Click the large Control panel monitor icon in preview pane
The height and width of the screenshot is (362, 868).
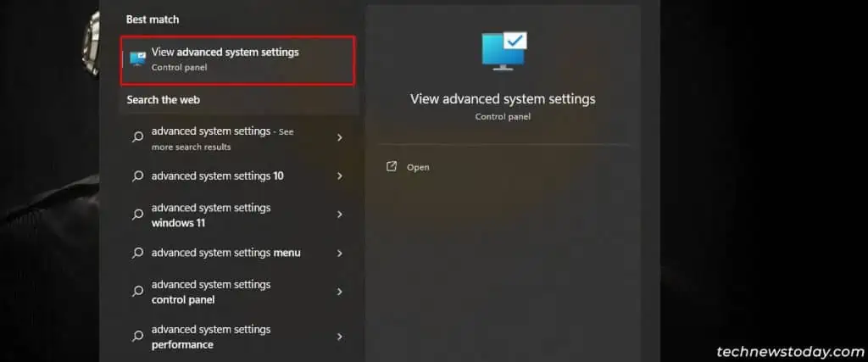pyautogui.click(x=503, y=51)
